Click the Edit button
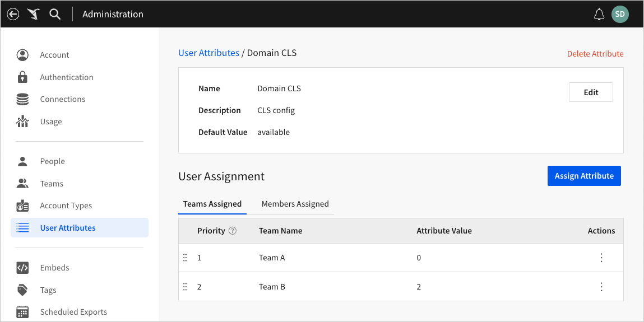The image size is (644, 322). coord(591,92)
